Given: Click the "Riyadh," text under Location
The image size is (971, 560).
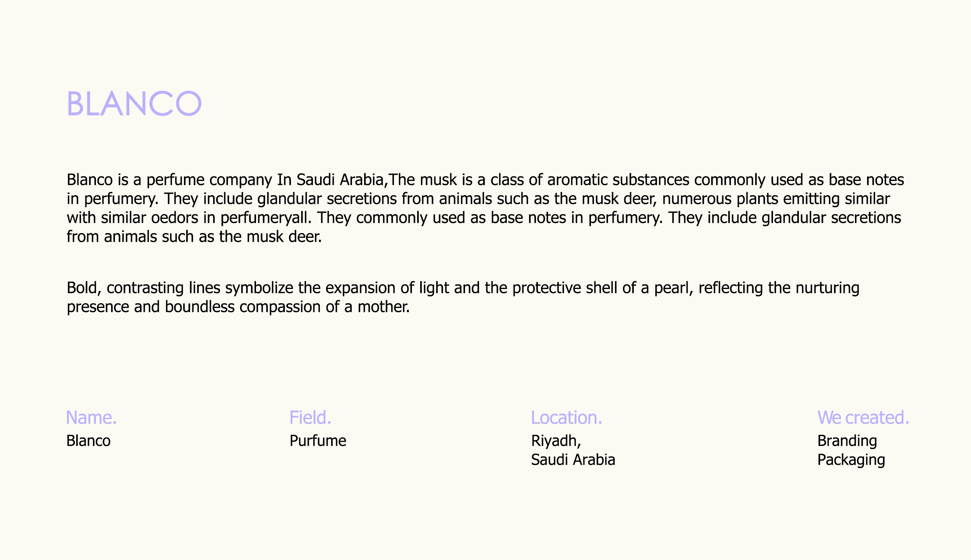Looking at the screenshot, I should click(556, 441).
